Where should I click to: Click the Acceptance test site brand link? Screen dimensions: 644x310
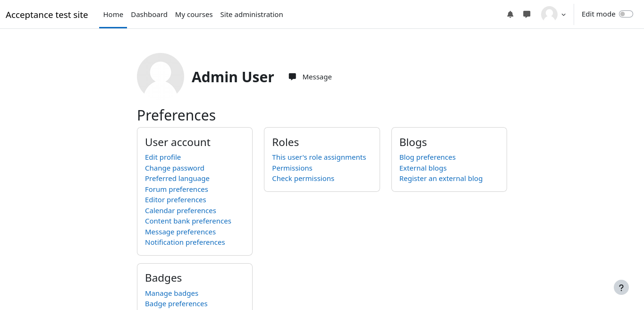pyautogui.click(x=47, y=15)
